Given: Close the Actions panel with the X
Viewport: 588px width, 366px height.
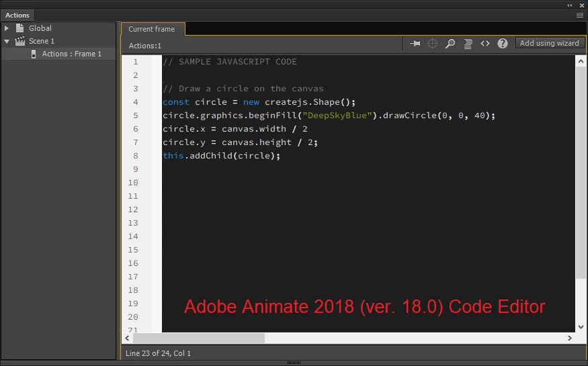Looking at the screenshot, I should 582,5.
